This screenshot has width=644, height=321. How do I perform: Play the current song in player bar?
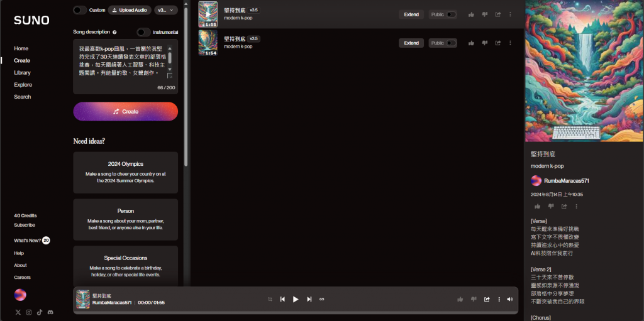pos(296,299)
